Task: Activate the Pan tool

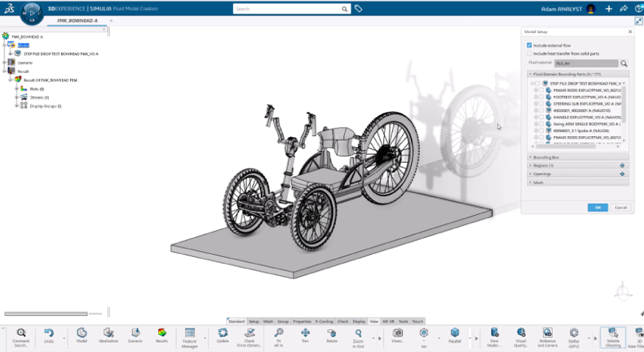Action: [305, 336]
